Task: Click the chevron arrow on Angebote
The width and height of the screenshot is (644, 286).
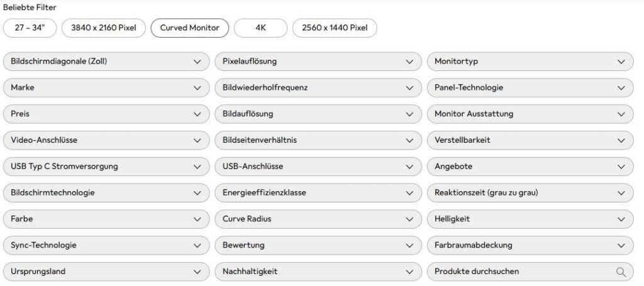Action: (x=621, y=167)
